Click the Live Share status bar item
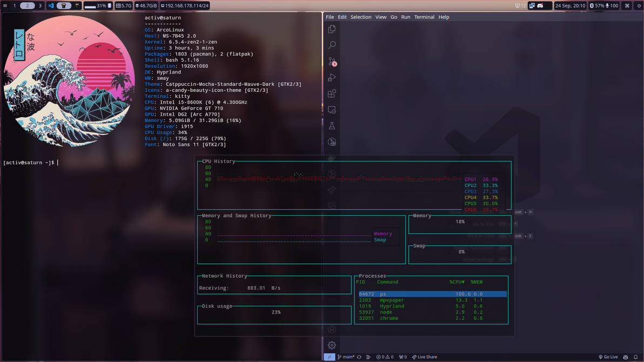The height and width of the screenshot is (362, 644). pyautogui.click(x=425, y=357)
